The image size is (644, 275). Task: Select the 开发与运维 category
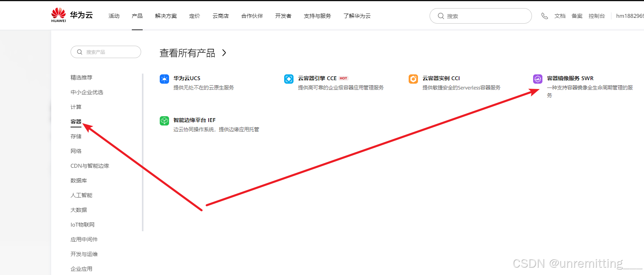[84, 254]
